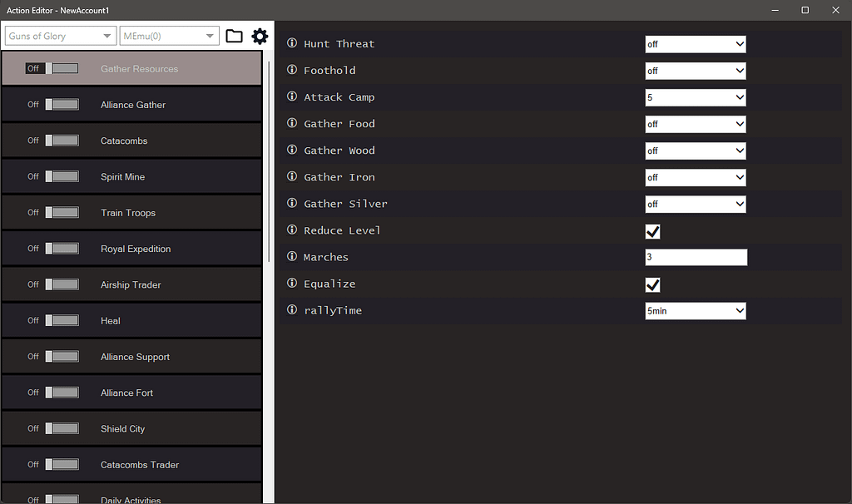Open the Gather Wood dropdown
This screenshot has height=504, width=852.
click(x=696, y=151)
